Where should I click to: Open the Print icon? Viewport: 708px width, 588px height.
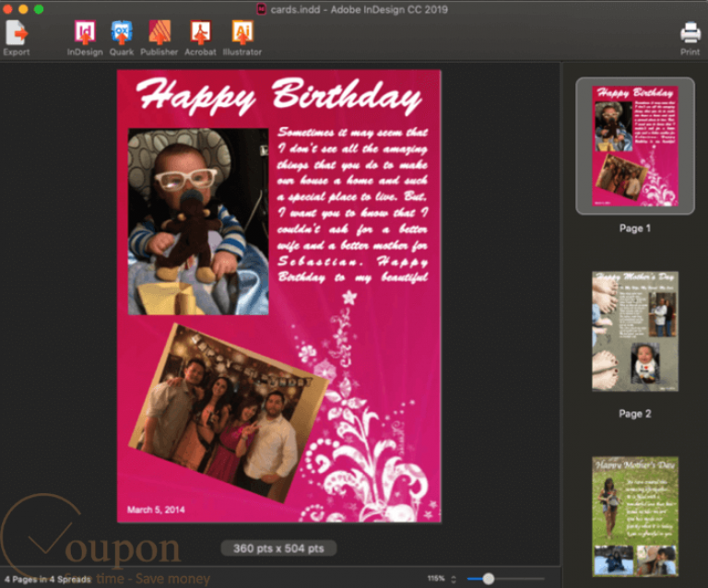(690, 33)
